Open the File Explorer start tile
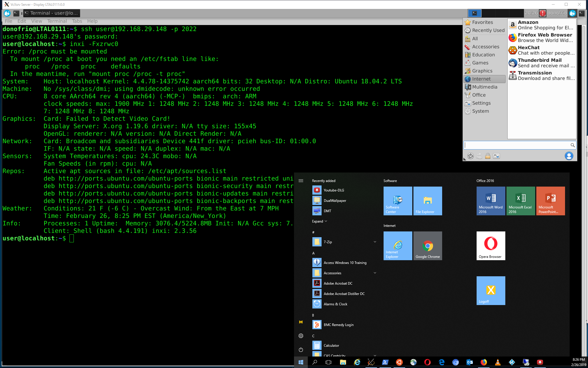 click(x=428, y=201)
